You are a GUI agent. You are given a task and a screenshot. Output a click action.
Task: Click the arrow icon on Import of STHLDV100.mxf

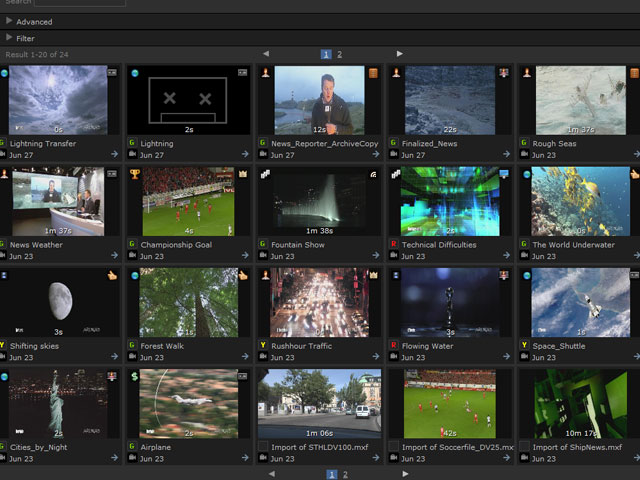376,458
